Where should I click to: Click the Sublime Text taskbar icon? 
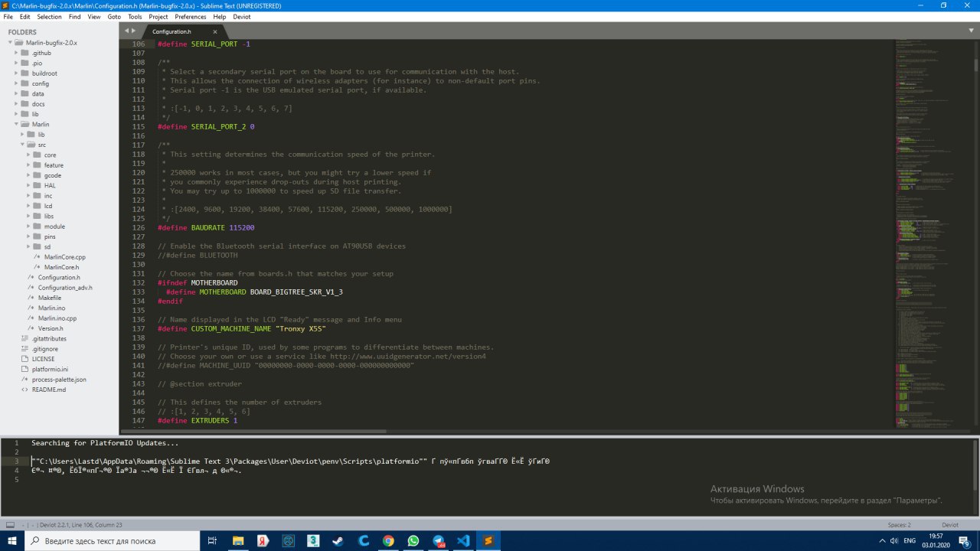click(488, 540)
